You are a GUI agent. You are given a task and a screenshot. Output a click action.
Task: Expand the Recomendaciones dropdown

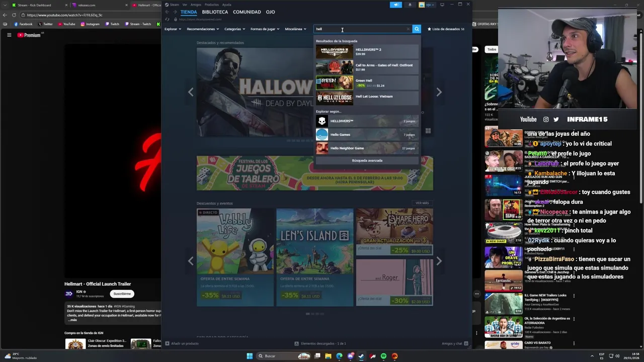(202, 29)
